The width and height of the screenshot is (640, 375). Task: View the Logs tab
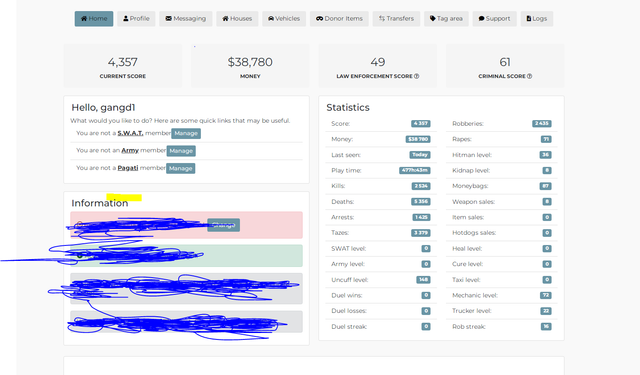(537, 19)
